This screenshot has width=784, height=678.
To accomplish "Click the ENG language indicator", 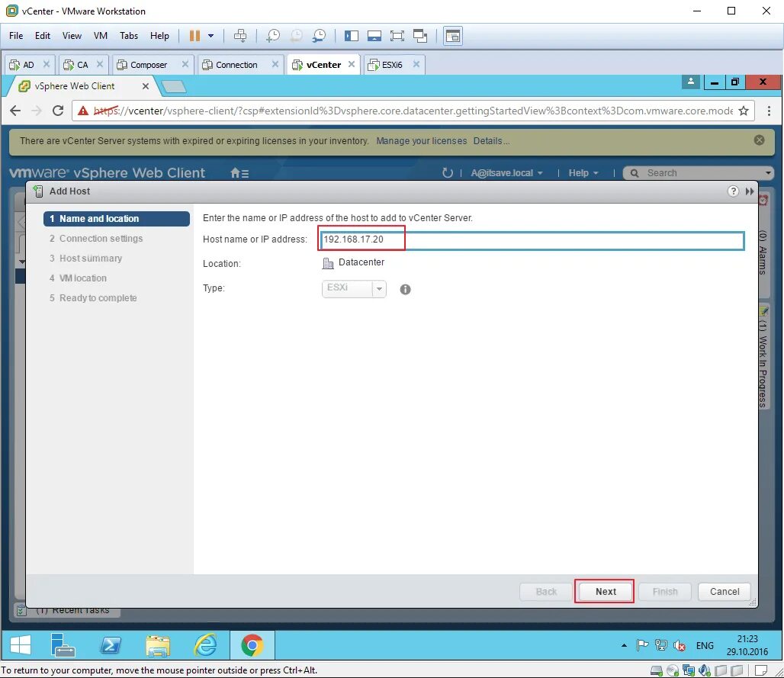I will (705, 645).
